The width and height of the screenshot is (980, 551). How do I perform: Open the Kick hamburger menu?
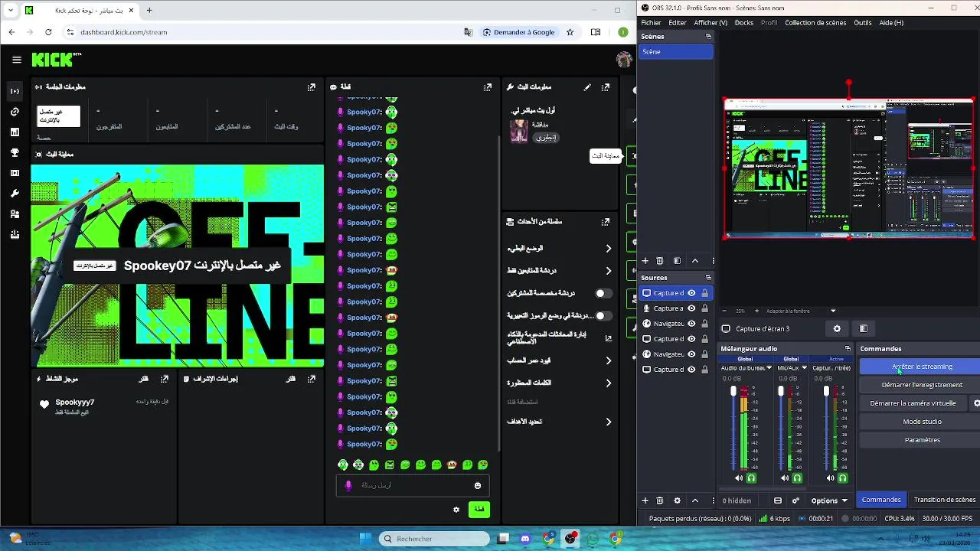[x=16, y=59]
